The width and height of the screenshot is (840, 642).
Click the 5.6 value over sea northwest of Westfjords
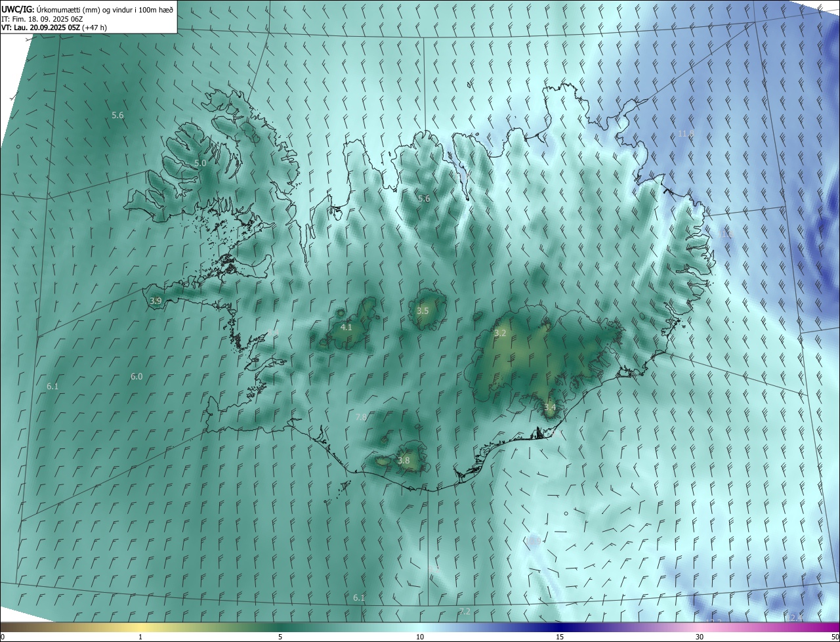pos(117,115)
